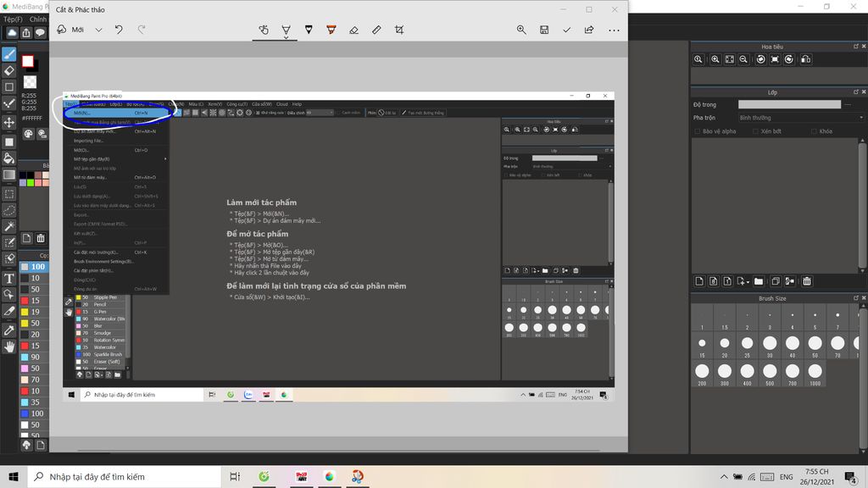Zoom in on the Navigator panel
The height and width of the screenshot is (488, 868).
(x=715, y=59)
